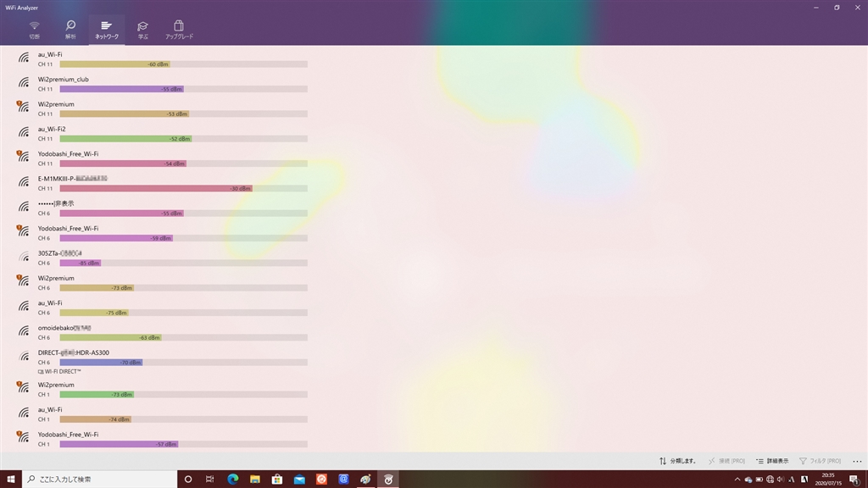Click the signal icon beside au_Wi-Fi2
The height and width of the screenshot is (488, 868).
[23, 133]
